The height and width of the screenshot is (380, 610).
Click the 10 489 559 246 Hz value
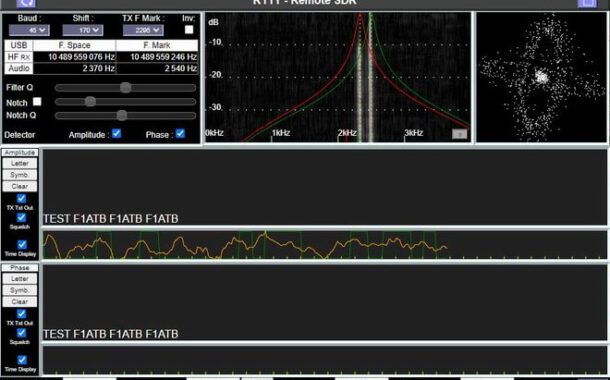tap(163, 57)
